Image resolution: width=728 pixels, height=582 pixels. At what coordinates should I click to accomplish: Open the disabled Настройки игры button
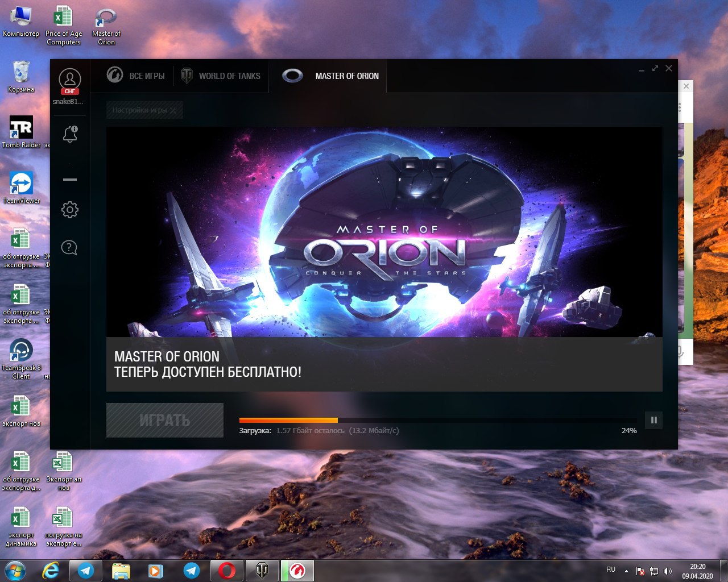[144, 110]
